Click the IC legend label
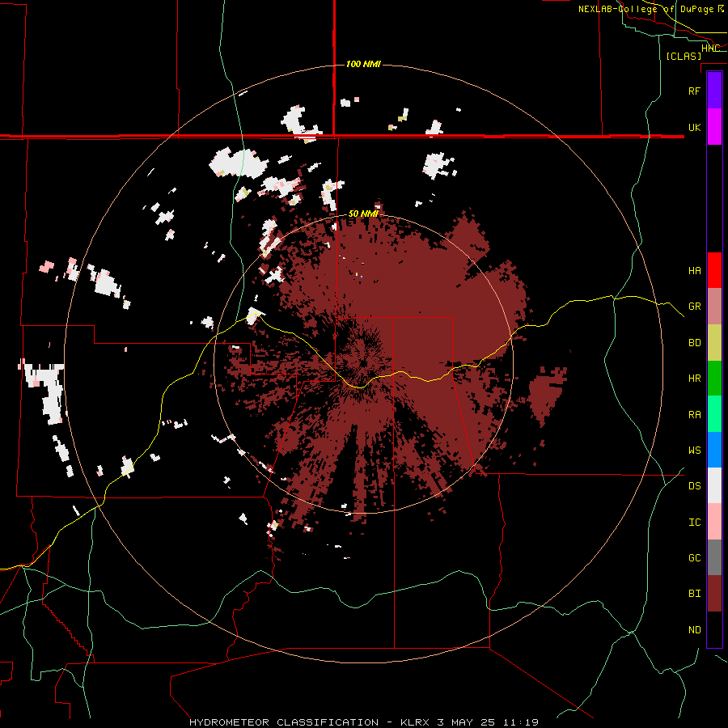Viewport: 728px width, 728px height. tap(694, 523)
